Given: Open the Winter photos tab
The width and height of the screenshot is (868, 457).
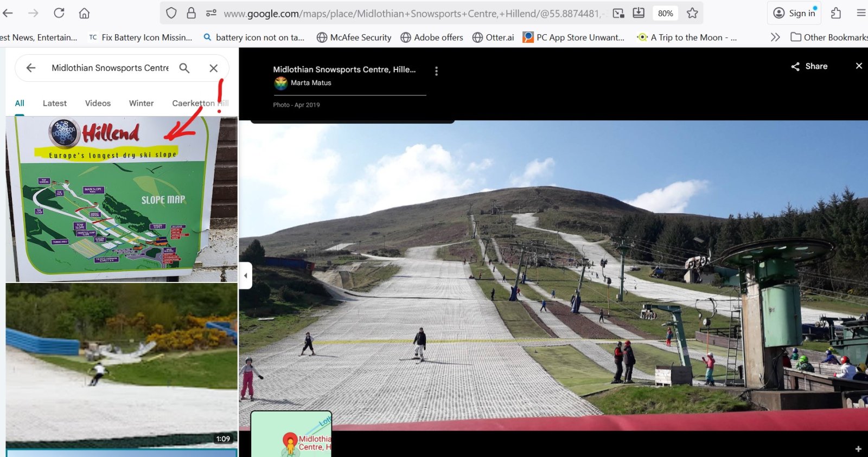Looking at the screenshot, I should point(141,103).
